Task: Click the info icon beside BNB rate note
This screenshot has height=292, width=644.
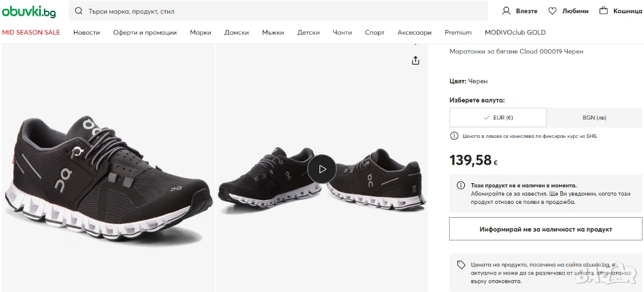Action: point(454,136)
